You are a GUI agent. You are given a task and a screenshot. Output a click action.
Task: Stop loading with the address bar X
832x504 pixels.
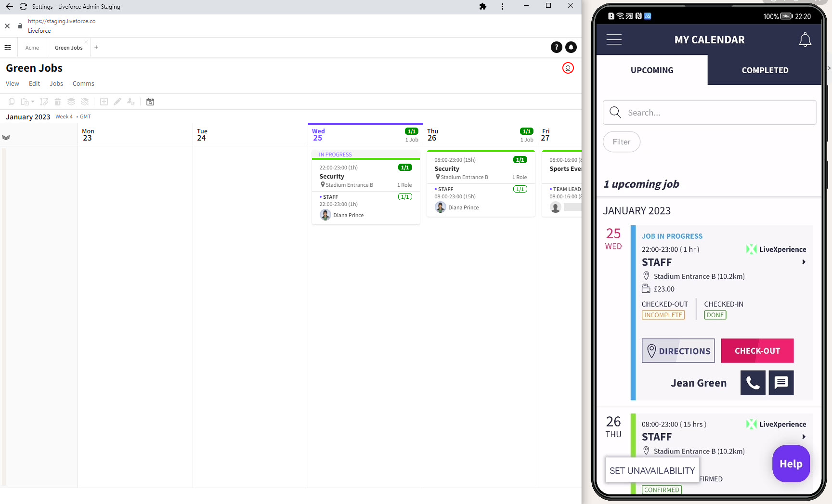pos(7,26)
